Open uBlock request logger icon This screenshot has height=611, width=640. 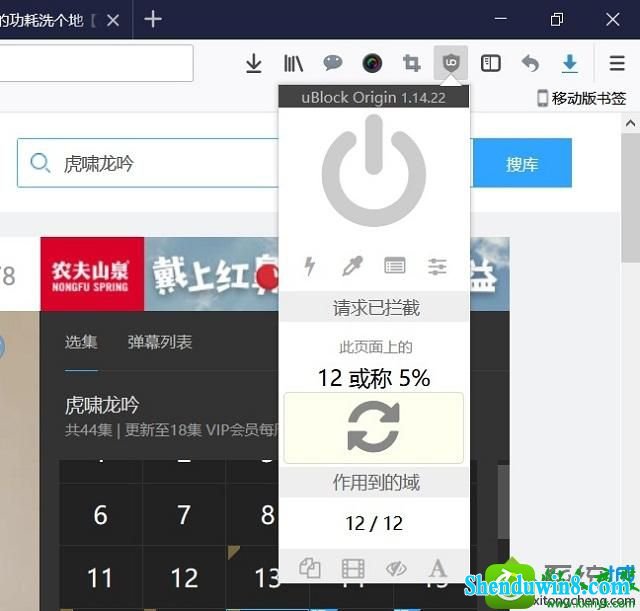coord(395,266)
